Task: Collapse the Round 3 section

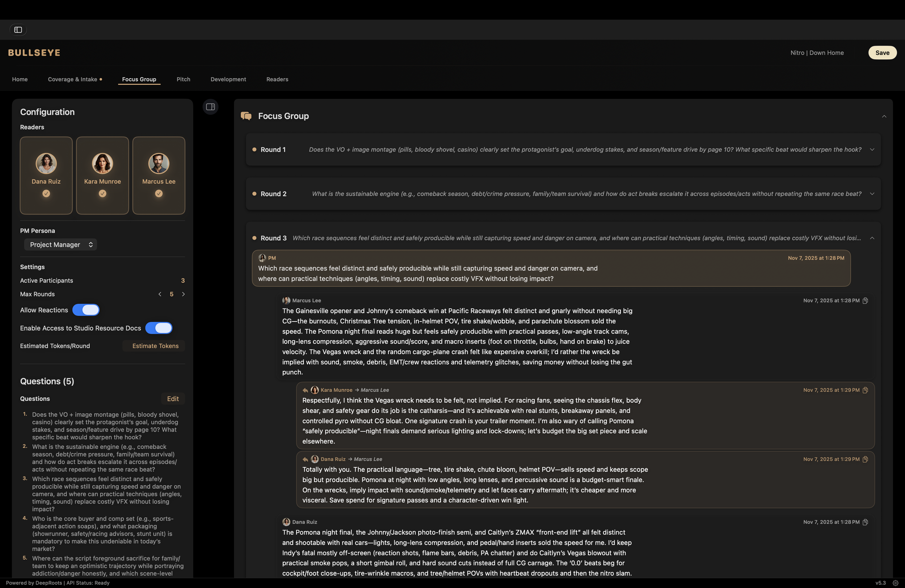Action: 872,238
